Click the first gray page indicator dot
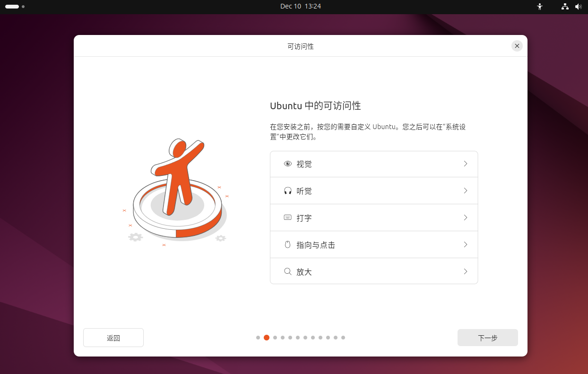 258,338
